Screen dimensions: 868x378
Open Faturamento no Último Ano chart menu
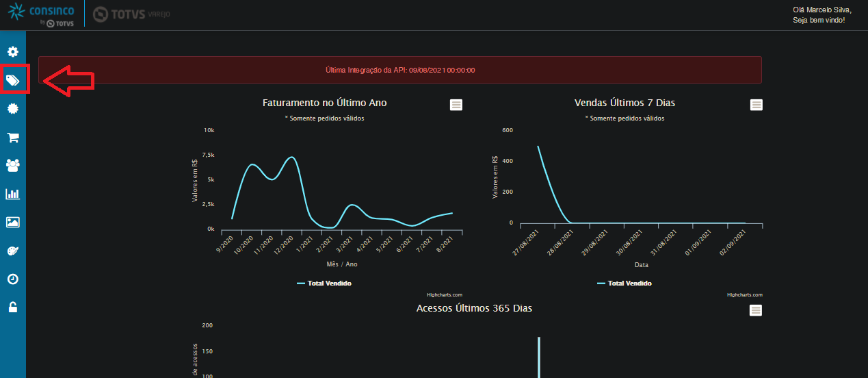pos(456,105)
